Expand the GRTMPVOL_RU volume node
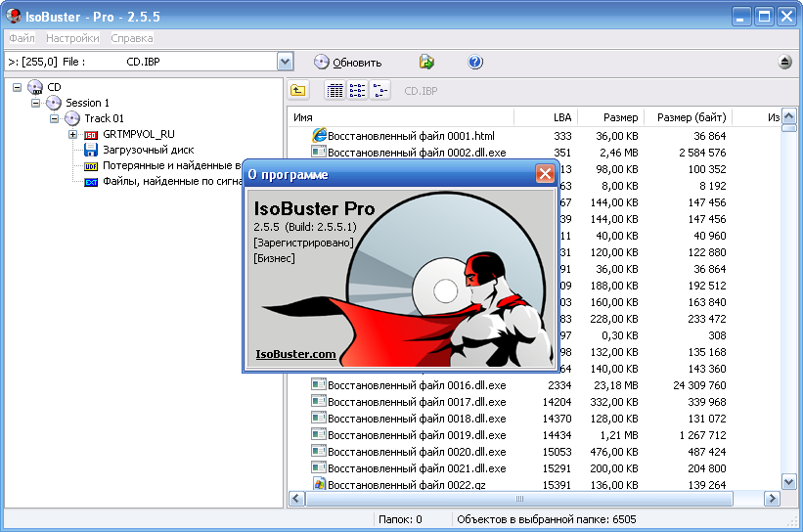803x532 pixels. [72, 134]
